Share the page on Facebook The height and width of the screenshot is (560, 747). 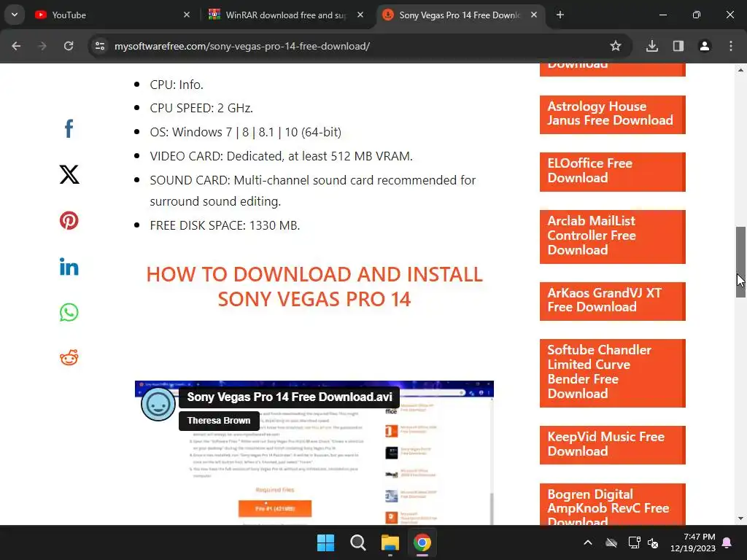[69, 128]
